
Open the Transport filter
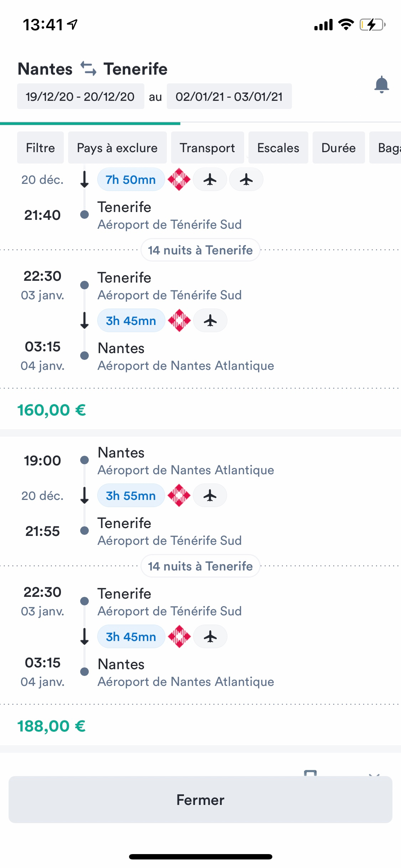[x=207, y=148]
